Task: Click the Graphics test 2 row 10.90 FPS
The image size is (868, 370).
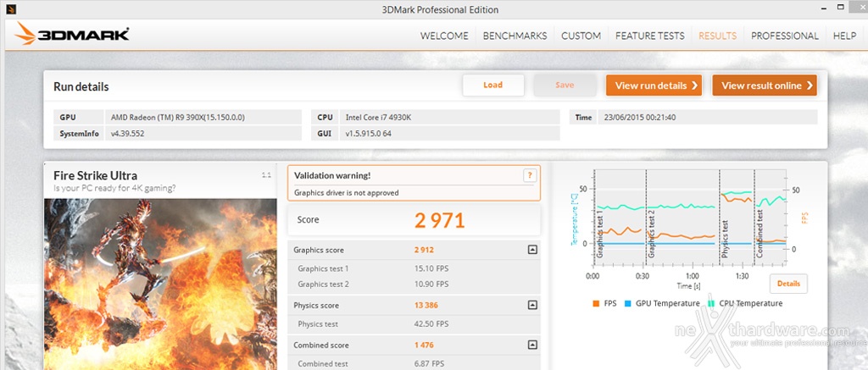Action: tap(414, 284)
